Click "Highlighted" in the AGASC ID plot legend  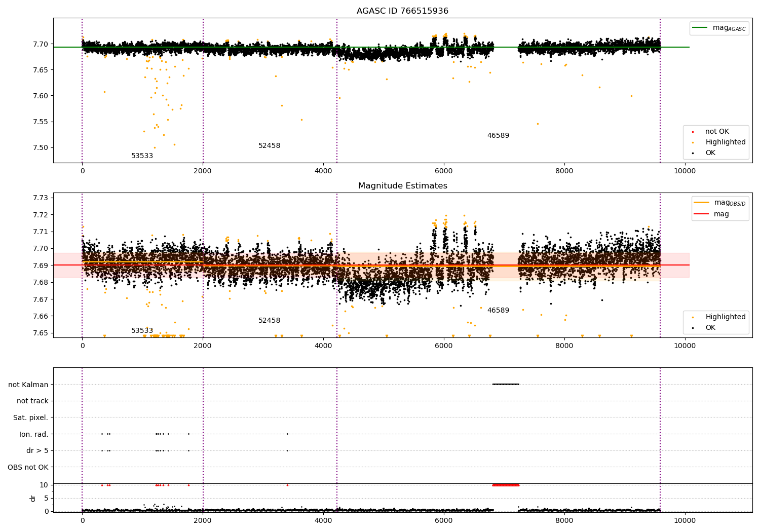pyautogui.click(x=725, y=142)
